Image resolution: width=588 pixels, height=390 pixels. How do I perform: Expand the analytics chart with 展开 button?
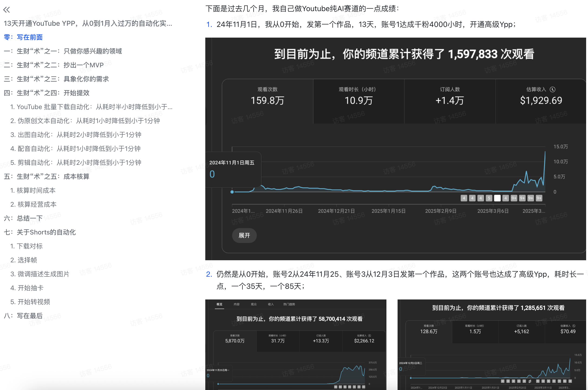244,235
